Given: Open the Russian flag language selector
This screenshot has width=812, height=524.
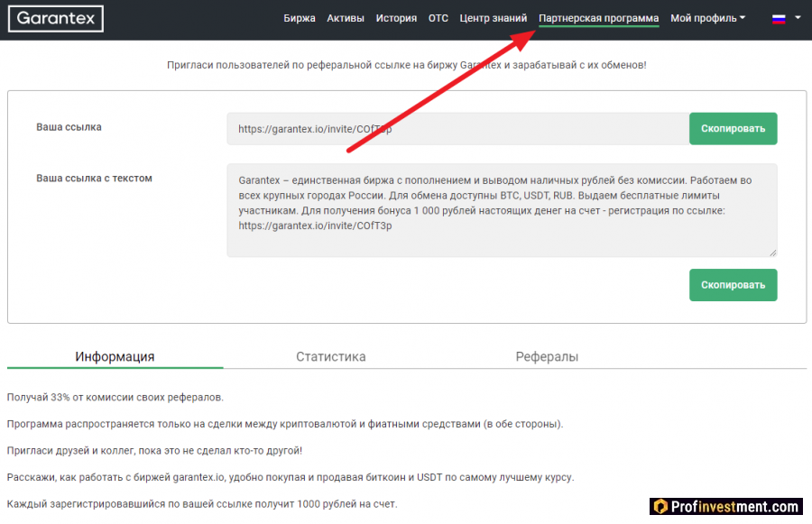Looking at the screenshot, I should (779, 19).
